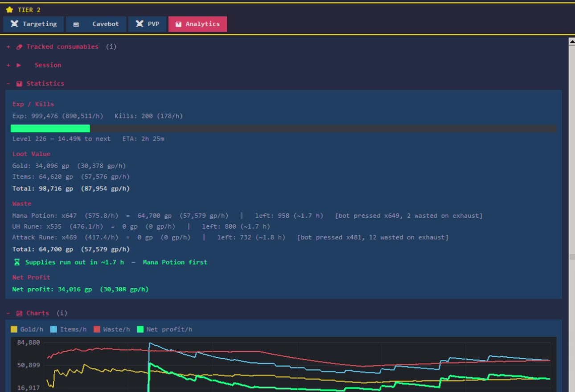The height and width of the screenshot is (392, 575).
Task: Collapse the Statistics section minus sign
Action: tap(8, 83)
